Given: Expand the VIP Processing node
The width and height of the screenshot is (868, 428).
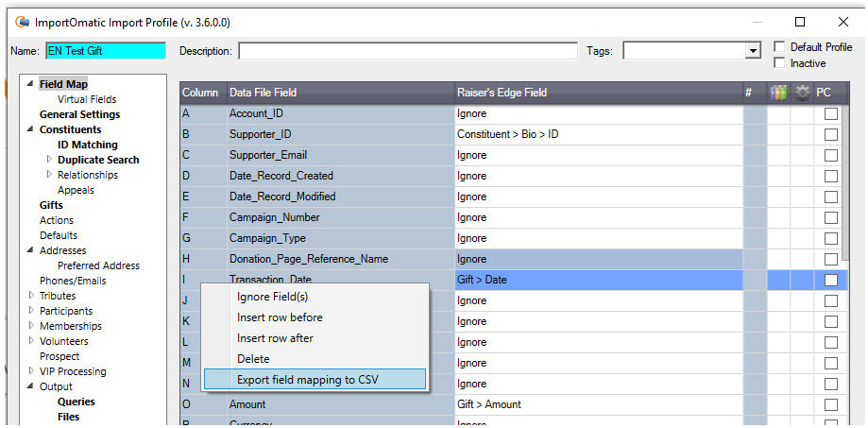Looking at the screenshot, I should pyautogui.click(x=31, y=371).
